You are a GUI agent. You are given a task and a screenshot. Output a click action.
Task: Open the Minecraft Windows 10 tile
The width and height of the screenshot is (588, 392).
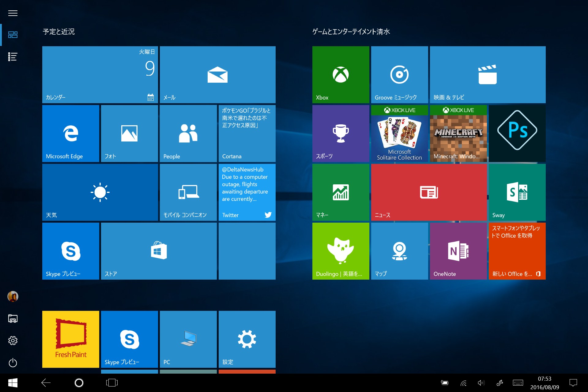[x=458, y=134]
